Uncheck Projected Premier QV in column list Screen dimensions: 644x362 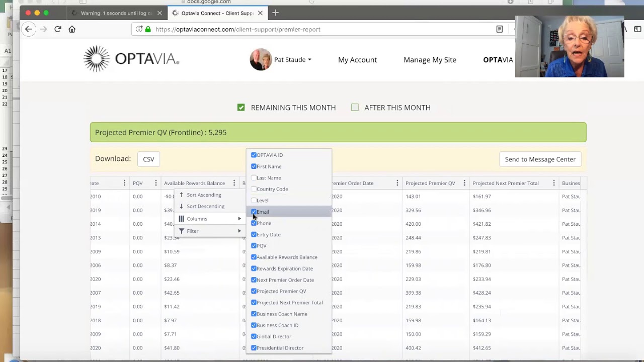[x=254, y=291]
